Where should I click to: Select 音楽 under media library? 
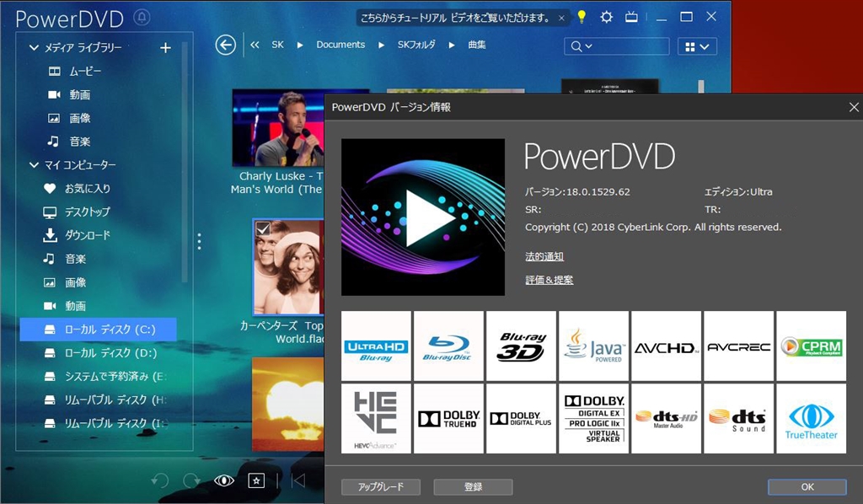click(x=79, y=142)
